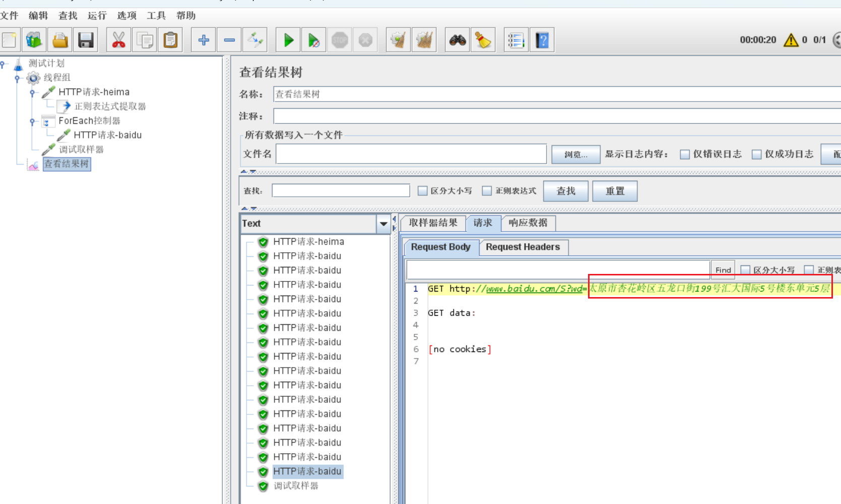Select HTTP请求-heima result in results list
This screenshot has width=841, height=504.
coord(308,242)
